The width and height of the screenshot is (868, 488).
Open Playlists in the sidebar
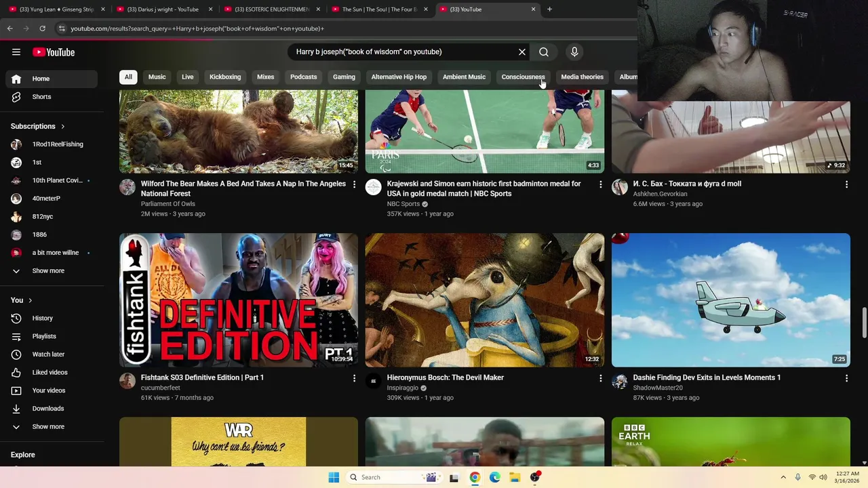coord(52,336)
